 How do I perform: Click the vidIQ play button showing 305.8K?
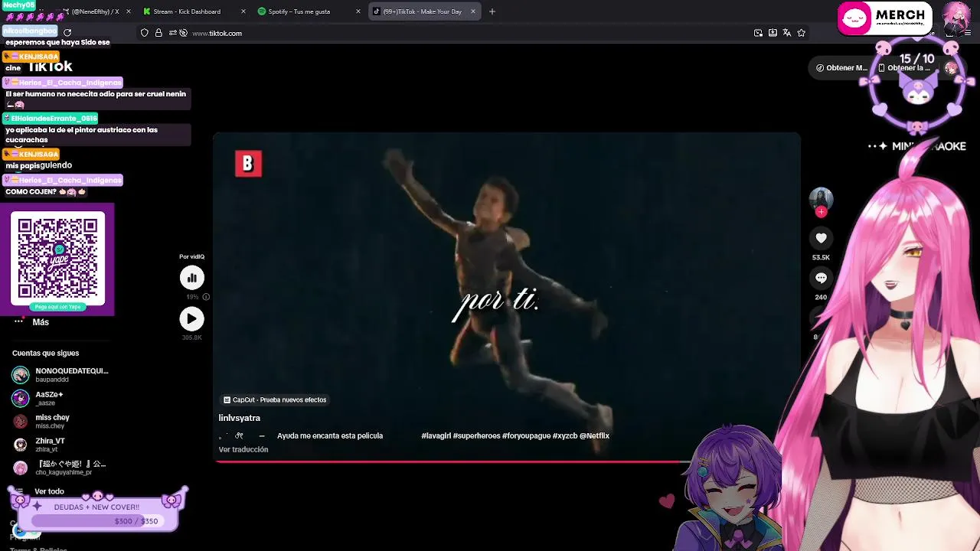tap(191, 318)
